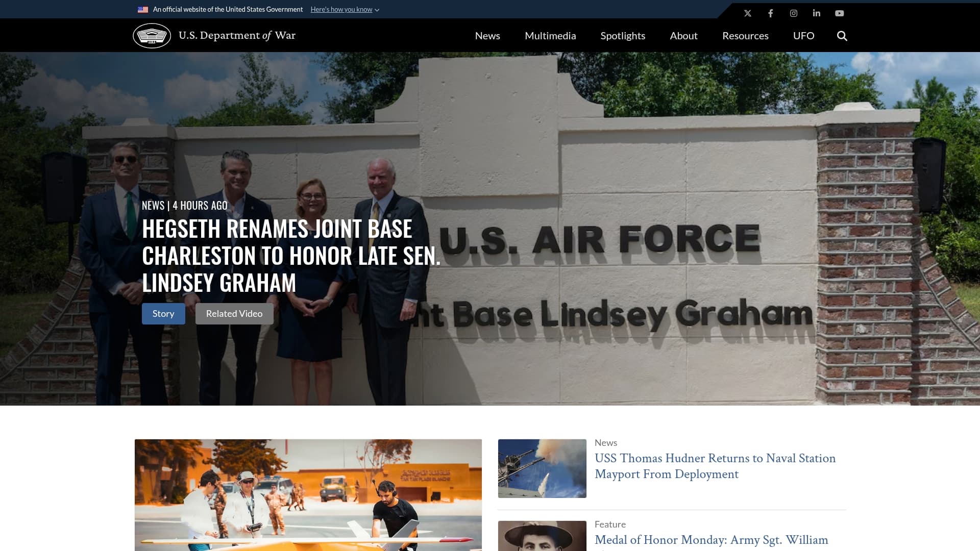
Task: Click the Department of War seal logo
Action: [x=152, y=36]
